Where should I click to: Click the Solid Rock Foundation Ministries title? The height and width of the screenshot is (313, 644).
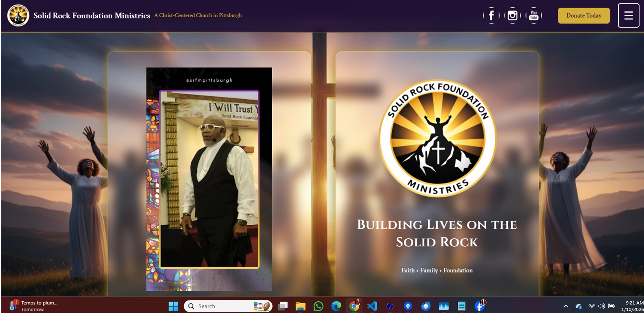92,15
